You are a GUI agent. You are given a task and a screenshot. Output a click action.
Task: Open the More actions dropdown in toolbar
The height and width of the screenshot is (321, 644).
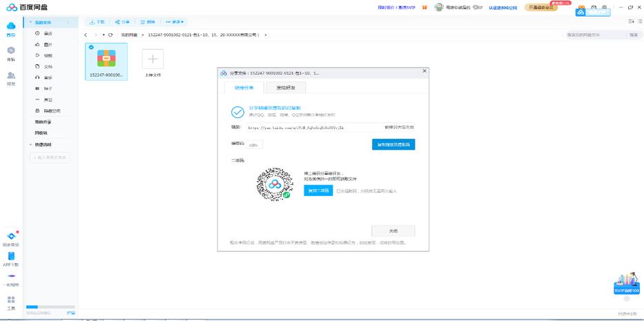175,22
